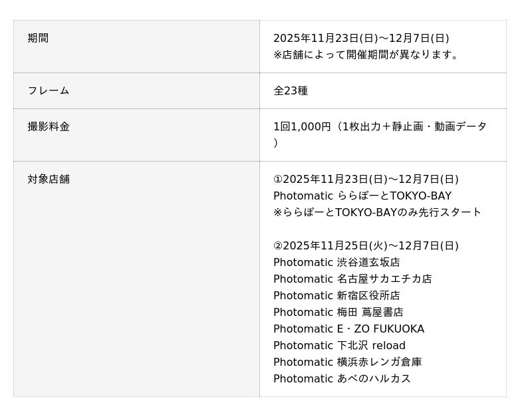Click the 対象店舗 row label
Image resolution: width=532 pixels, height=417 pixels.
click(x=49, y=180)
